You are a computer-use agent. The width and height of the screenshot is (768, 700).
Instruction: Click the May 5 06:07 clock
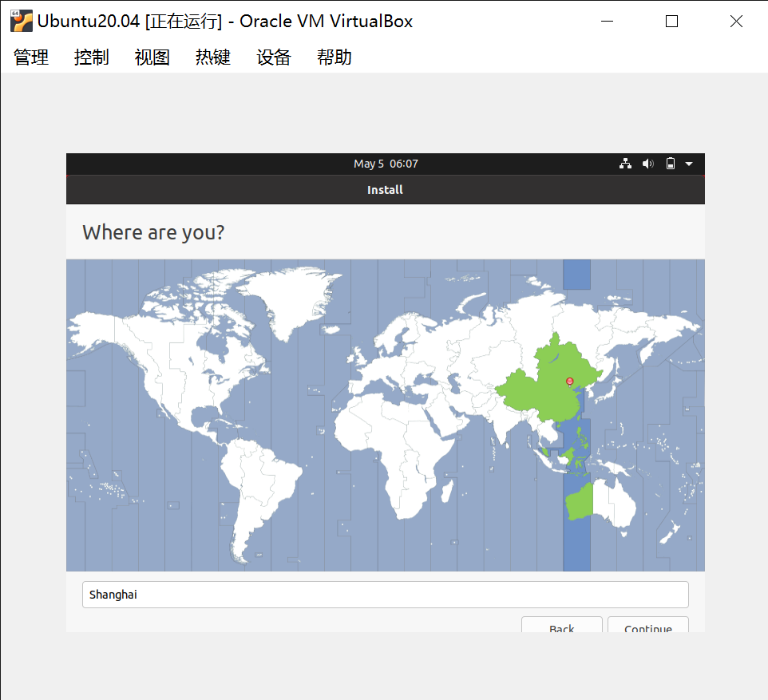click(386, 164)
